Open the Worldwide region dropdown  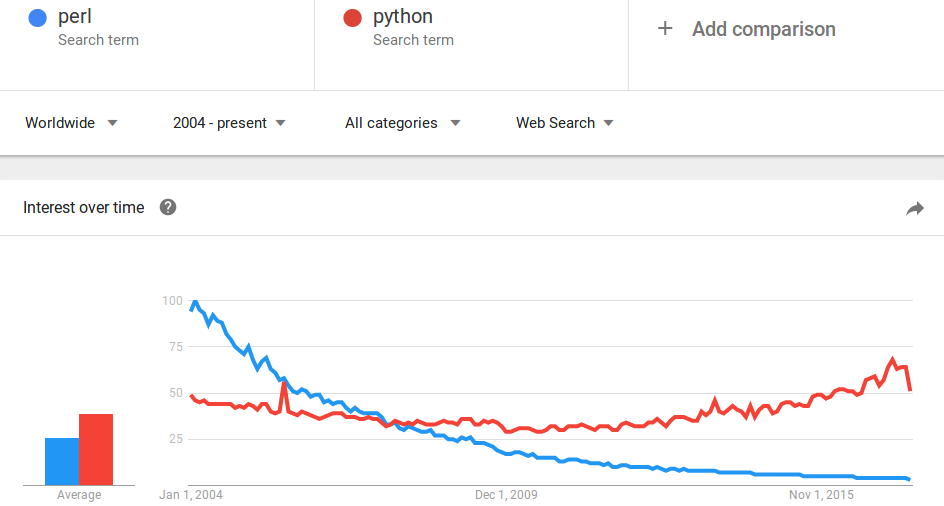[71, 123]
